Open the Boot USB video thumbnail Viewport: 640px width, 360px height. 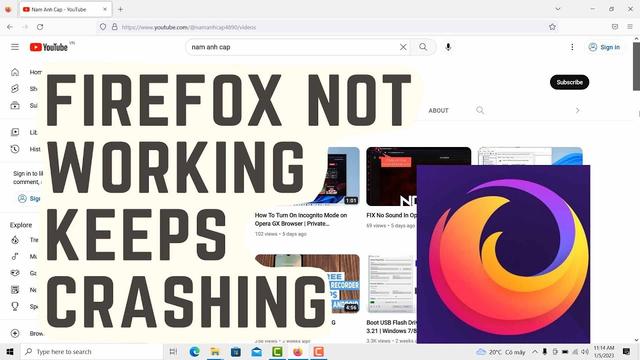tap(391, 284)
